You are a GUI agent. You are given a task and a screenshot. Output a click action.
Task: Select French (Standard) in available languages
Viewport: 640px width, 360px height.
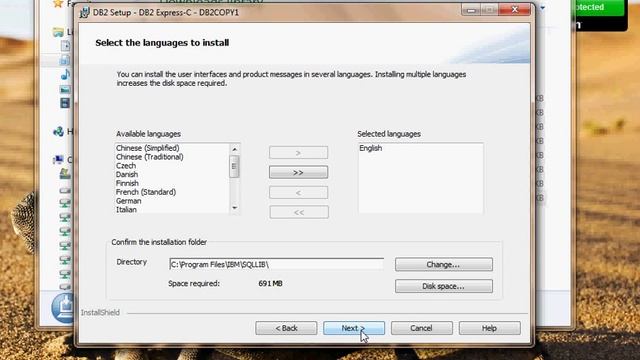[146, 192]
